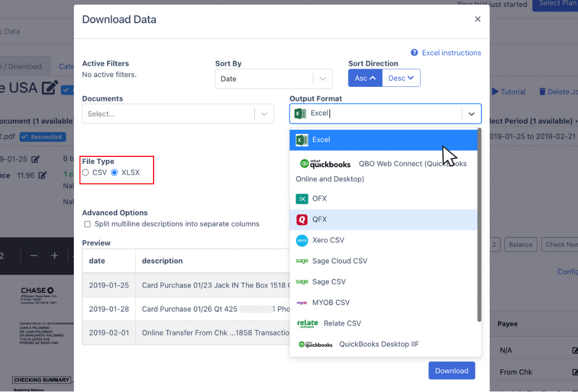Click the Delete trash icon in background
This screenshot has width=578, height=392.
point(542,91)
